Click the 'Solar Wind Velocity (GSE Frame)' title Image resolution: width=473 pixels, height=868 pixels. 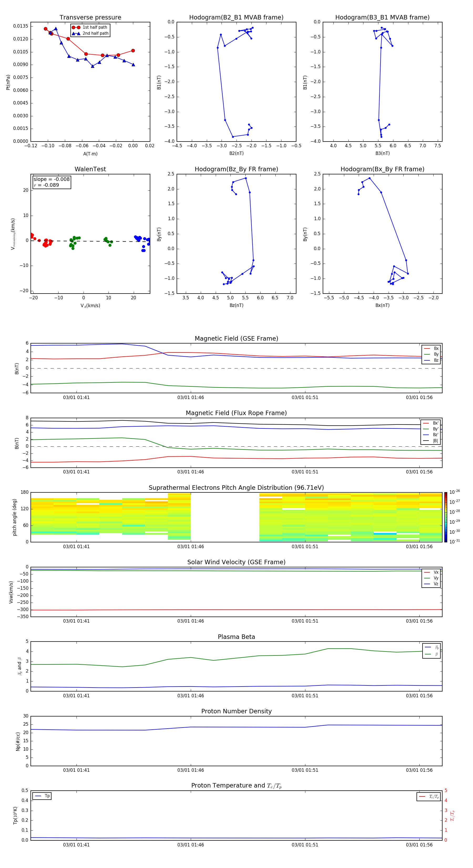point(236,562)
